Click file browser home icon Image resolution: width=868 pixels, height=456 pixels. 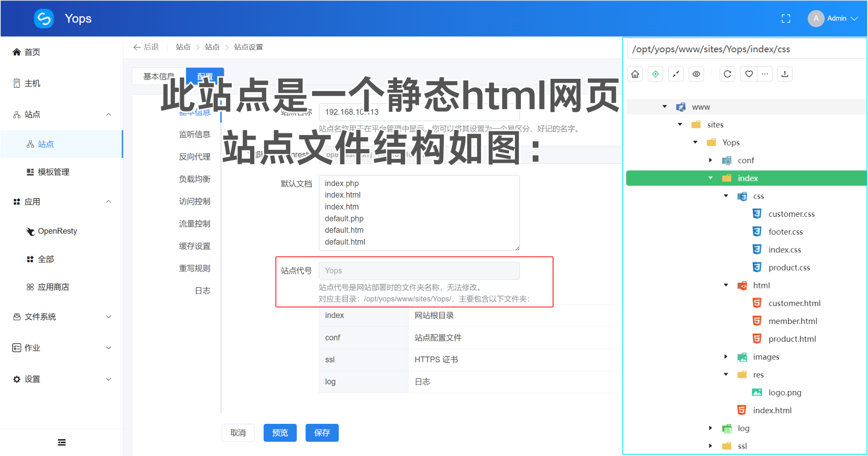click(635, 74)
